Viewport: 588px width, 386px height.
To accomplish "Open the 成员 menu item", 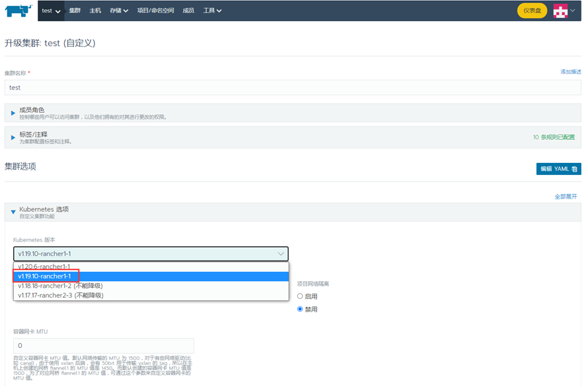I will (x=188, y=11).
